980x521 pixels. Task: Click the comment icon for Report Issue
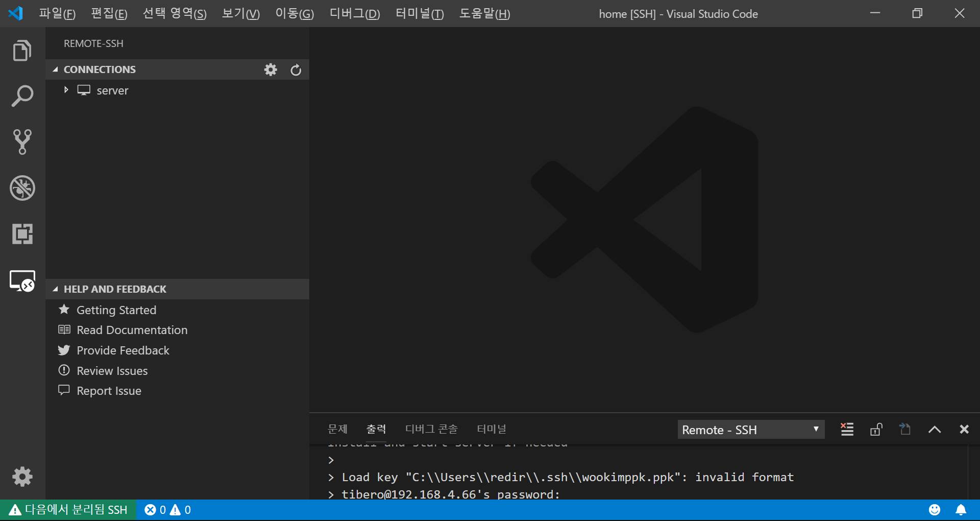(64, 390)
